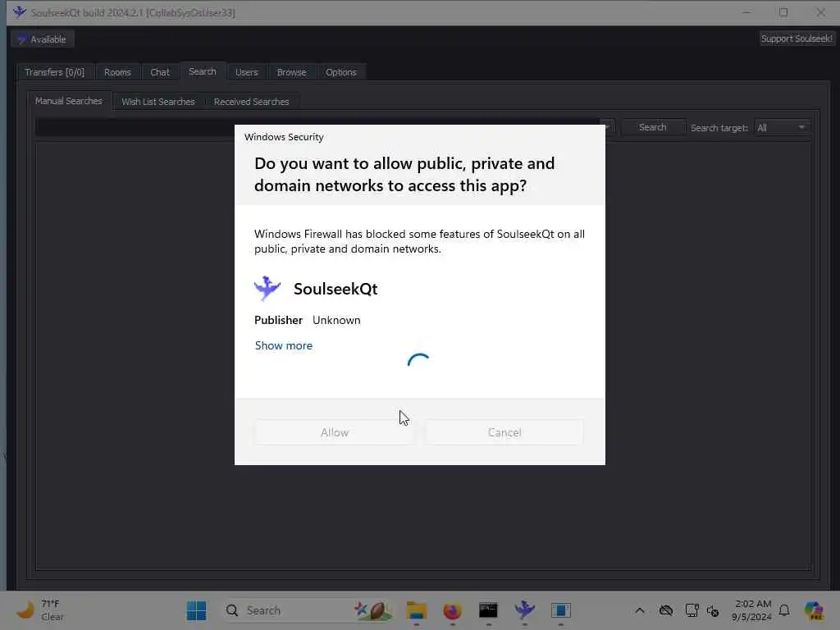
Task: Click the Support Soulseek! button
Action: pos(796,39)
